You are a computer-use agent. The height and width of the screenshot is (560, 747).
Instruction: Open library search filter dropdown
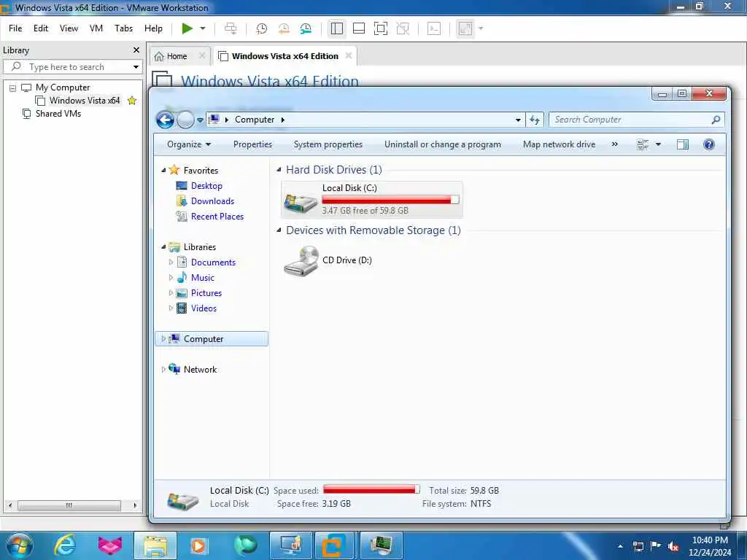pos(136,67)
